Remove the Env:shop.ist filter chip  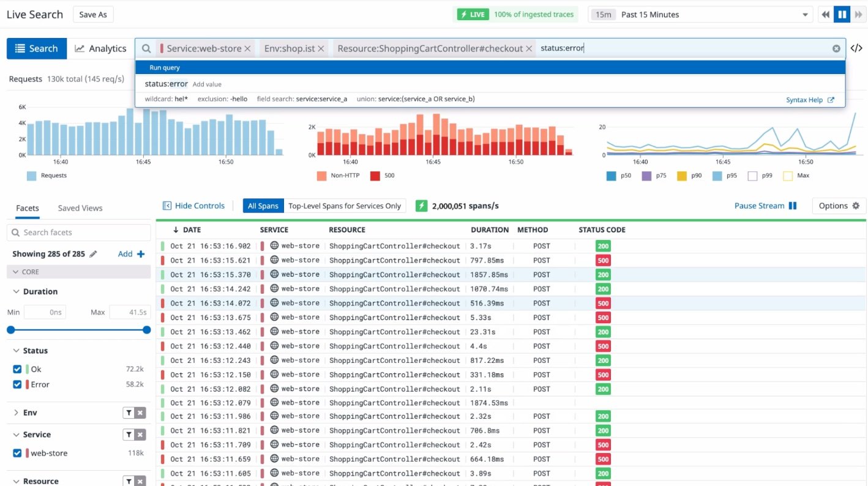(321, 48)
